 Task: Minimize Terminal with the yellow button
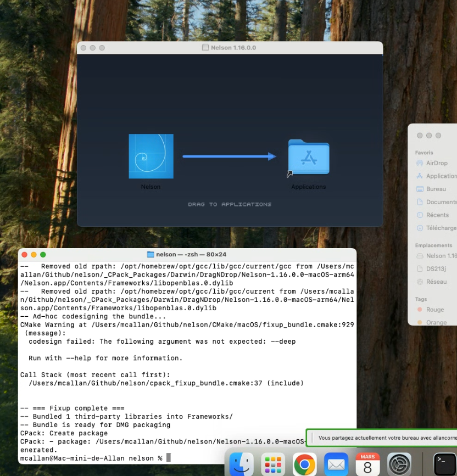(x=34, y=255)
